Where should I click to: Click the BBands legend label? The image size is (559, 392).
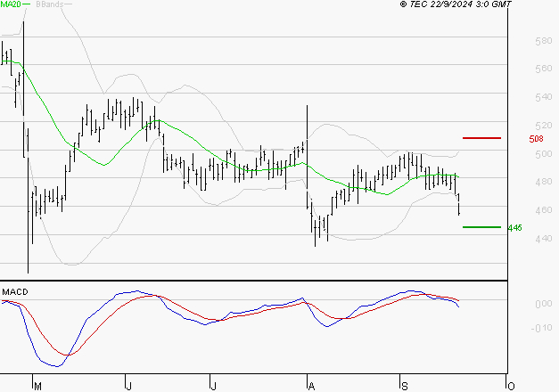pyautogui.click(x=50, y=4)
